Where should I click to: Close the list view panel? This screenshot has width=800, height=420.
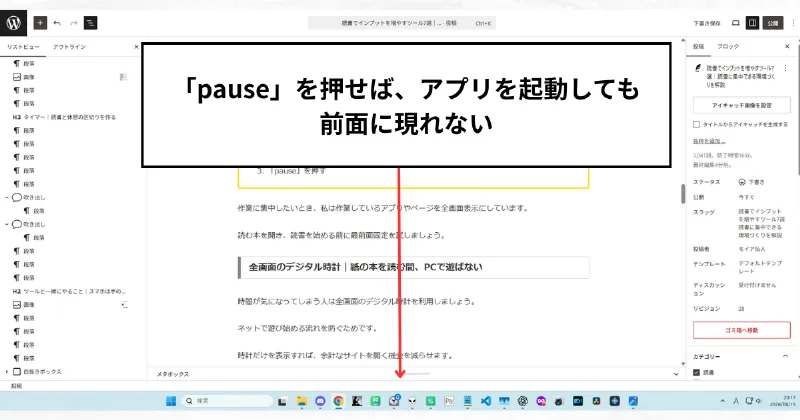(136, 47)
